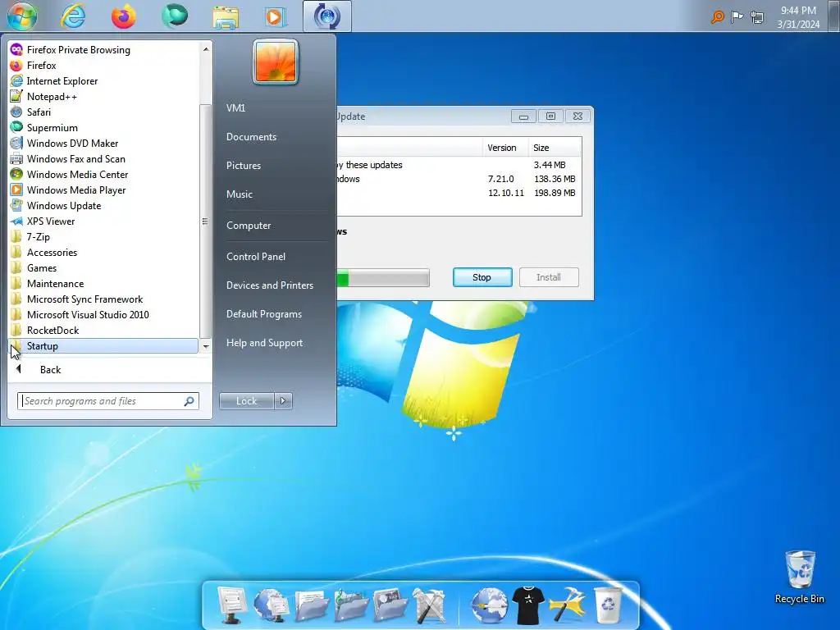
Task: Open Windows Update from the programs list
Action: coord(103,206)
